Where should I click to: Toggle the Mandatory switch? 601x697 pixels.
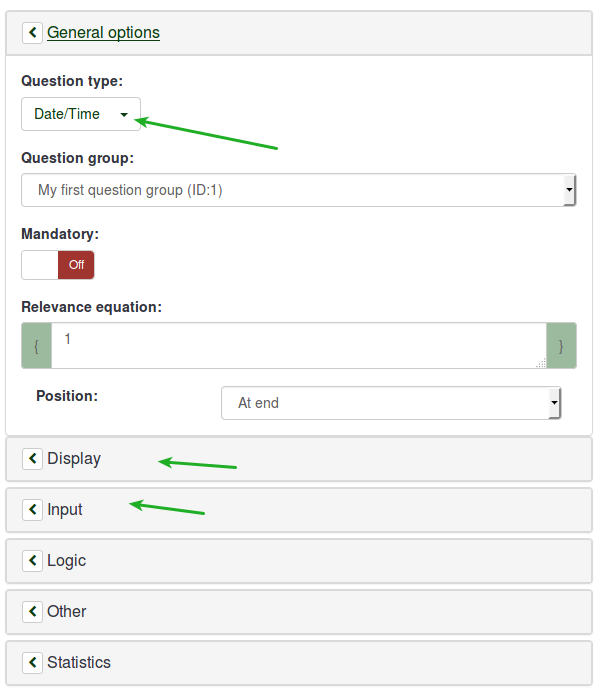[x=58, y=265]
